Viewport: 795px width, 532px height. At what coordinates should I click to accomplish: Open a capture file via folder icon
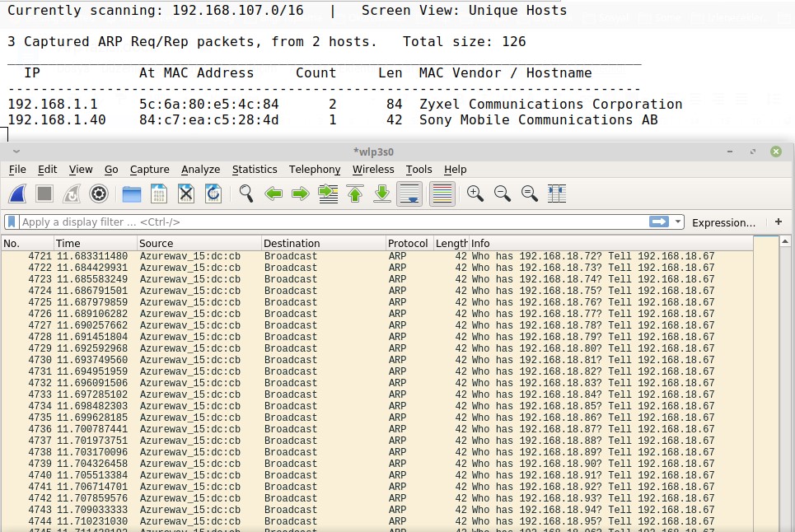click(x=132, y=194)
